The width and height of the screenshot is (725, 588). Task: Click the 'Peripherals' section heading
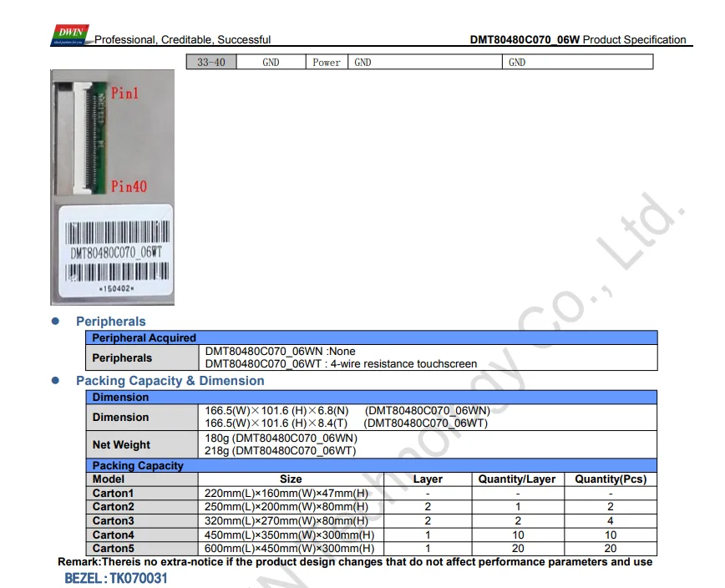111,322
